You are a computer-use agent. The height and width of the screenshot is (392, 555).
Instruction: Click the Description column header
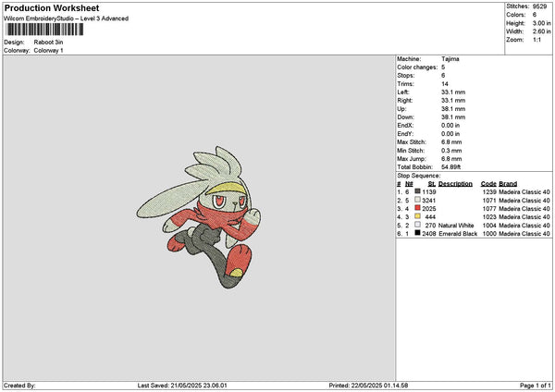pyautogui.click(x=455, y=184)
